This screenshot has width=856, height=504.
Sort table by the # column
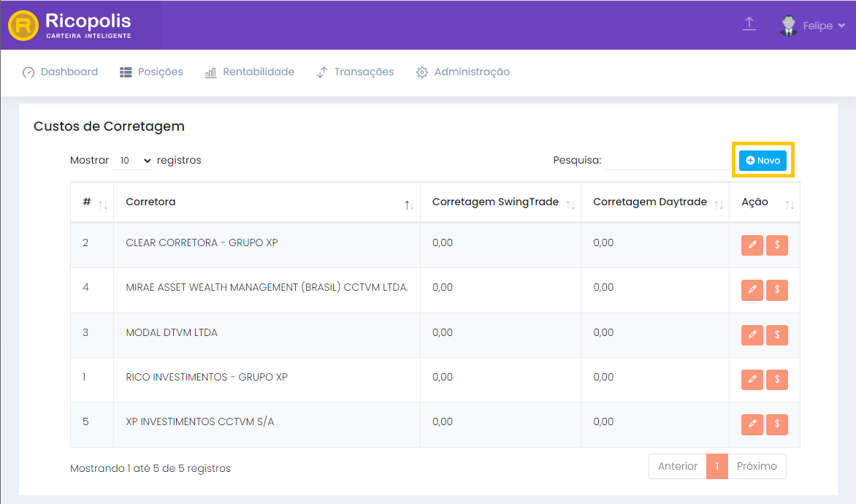click(x=92, y=202)
